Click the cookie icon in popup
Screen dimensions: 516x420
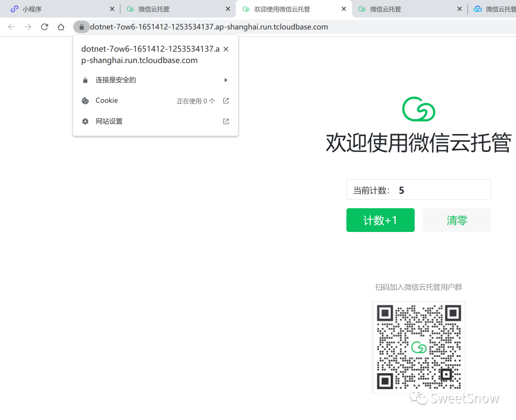(x=85, y=101)
